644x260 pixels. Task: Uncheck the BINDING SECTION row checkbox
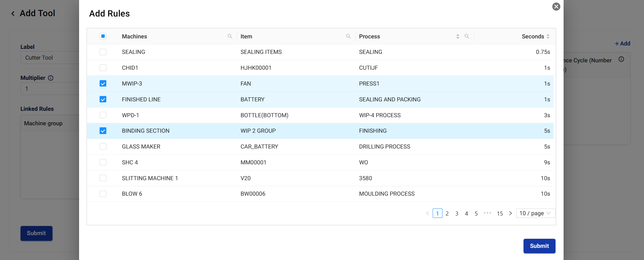coord(103,131)
